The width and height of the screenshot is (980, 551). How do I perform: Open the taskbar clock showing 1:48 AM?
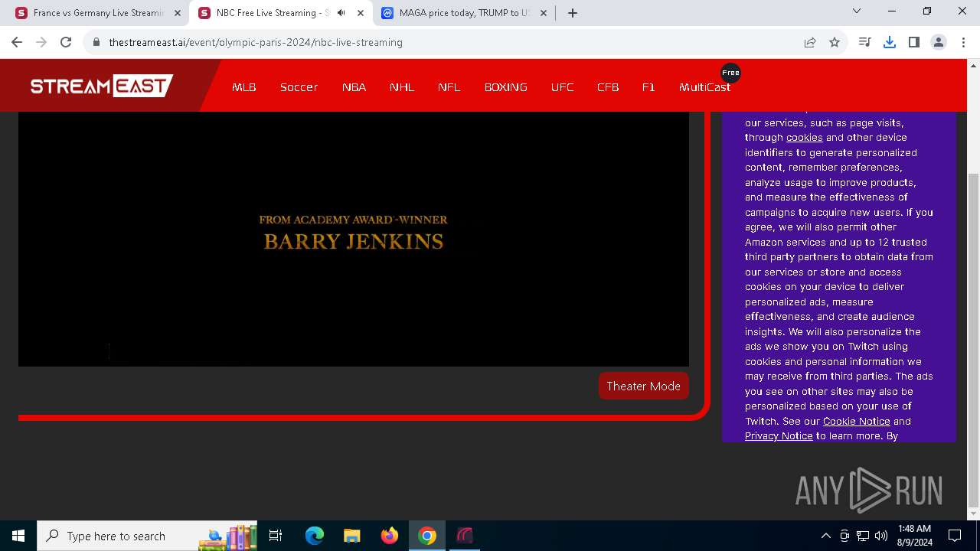click(x=914, y=536)
